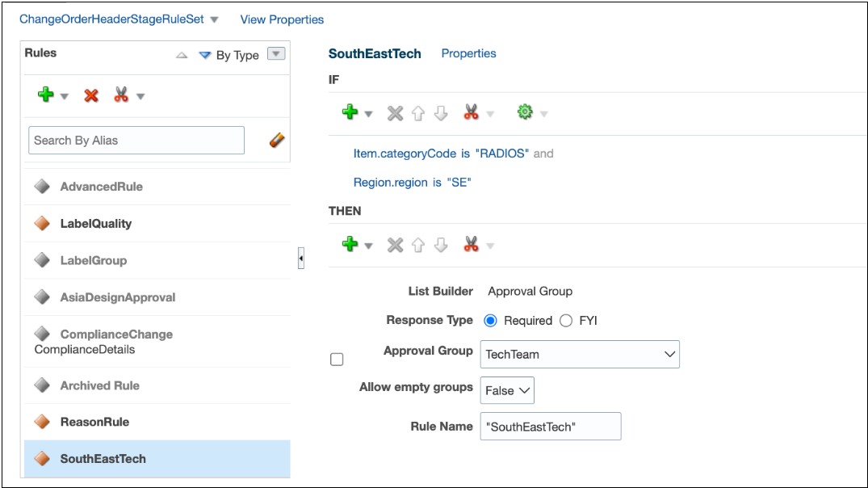
Task: Select the FYI response type
Action: click(x=568, y=321)
